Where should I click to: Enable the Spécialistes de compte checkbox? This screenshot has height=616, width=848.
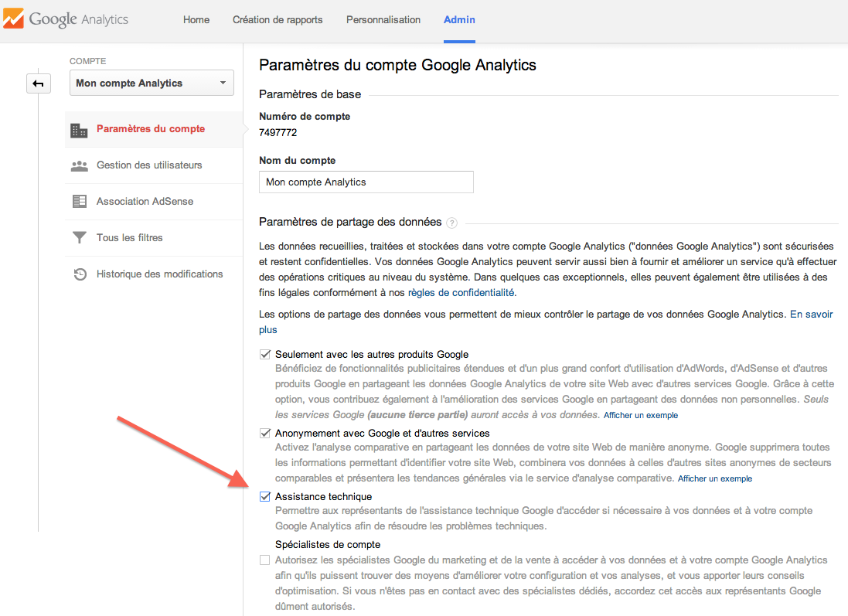[265, 560]
